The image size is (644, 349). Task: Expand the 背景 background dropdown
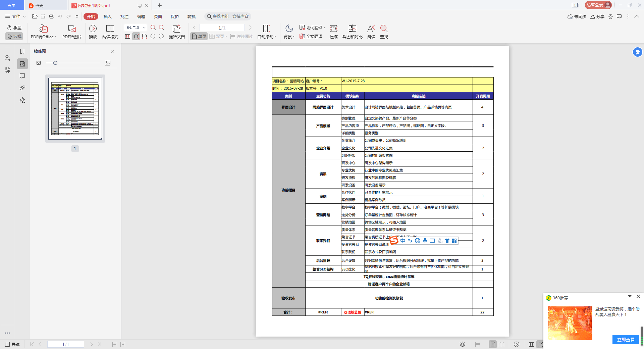tap(289, 37)
